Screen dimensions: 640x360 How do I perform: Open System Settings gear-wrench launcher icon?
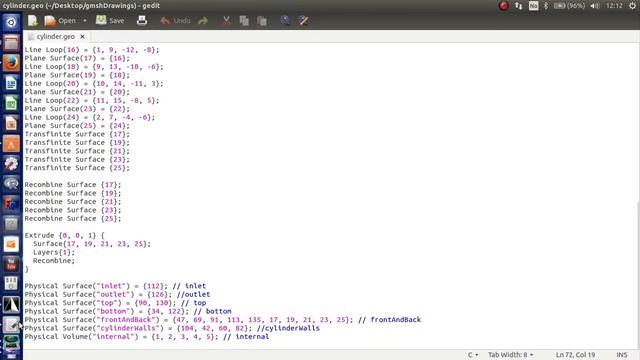click(x=11, y=164)
